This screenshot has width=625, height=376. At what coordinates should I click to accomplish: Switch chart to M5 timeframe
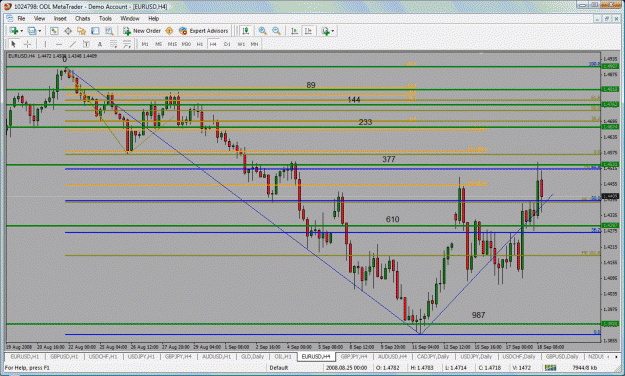coord(158,44)
